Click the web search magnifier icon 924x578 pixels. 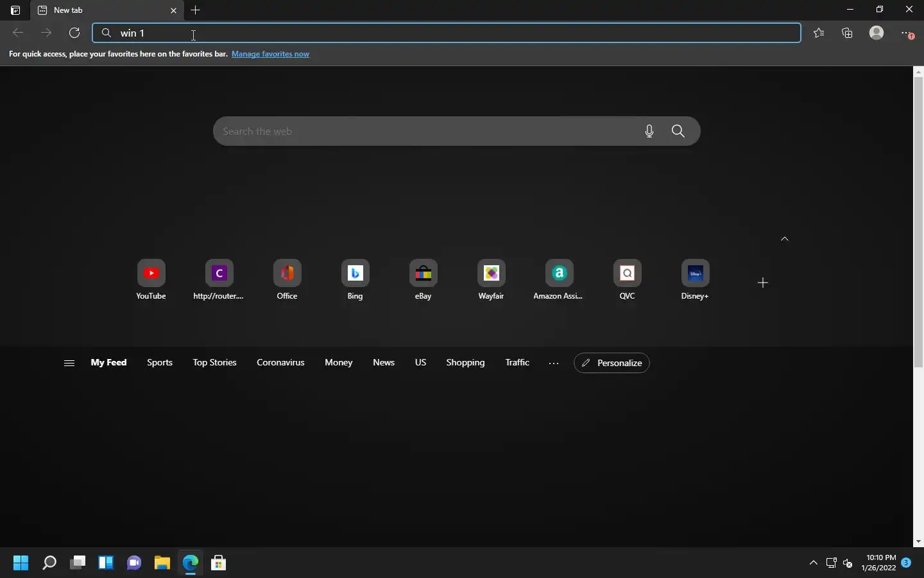point(678,131)
